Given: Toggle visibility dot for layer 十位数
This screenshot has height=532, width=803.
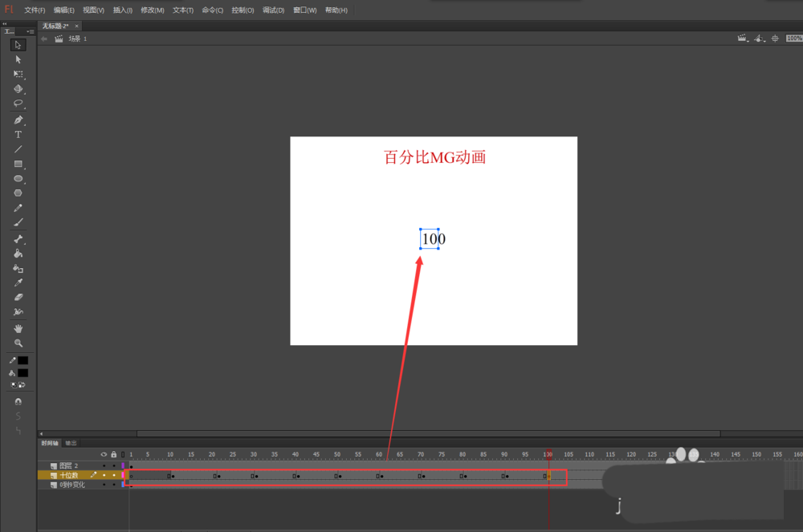Looking at the screenshot, I should coord(104,475).
